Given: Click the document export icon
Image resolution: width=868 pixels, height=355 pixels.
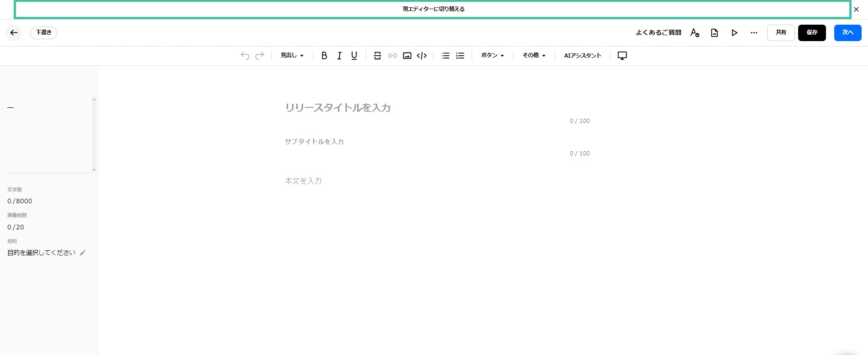Looking at the screenshot, I should [714, 32].
